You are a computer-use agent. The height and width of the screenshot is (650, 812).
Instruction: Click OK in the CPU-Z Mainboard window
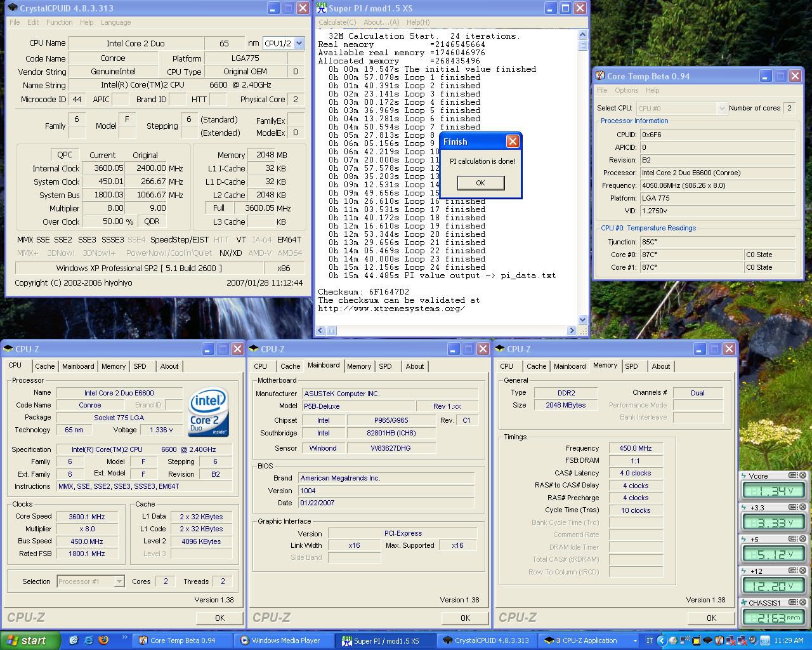(465, 618)
